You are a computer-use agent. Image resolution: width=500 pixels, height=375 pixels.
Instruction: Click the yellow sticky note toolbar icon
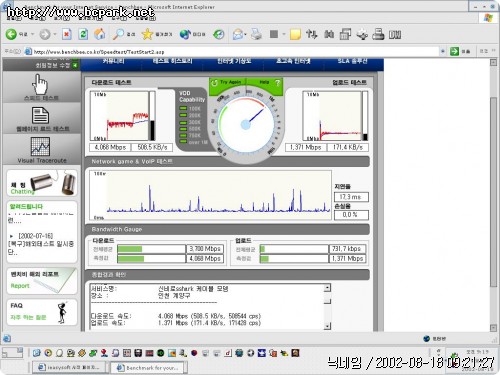pyautogui.click(x=295, y=34)
